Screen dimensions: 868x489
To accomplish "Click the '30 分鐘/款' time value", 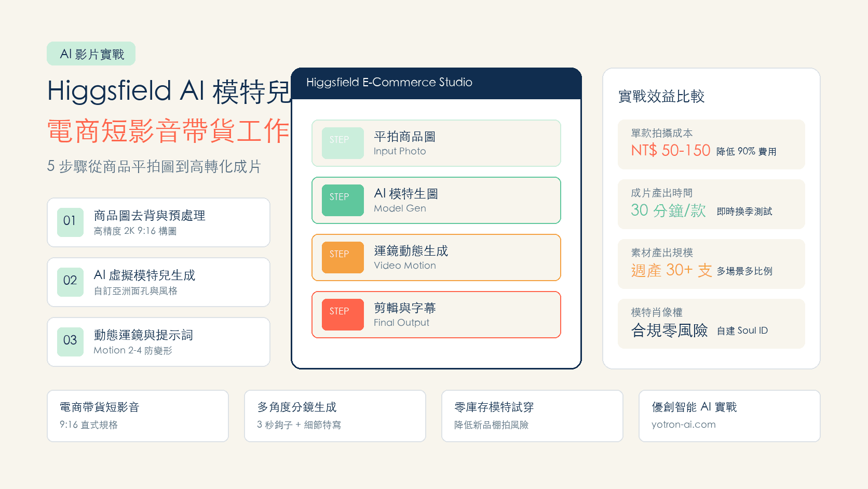I will (668, 210).
